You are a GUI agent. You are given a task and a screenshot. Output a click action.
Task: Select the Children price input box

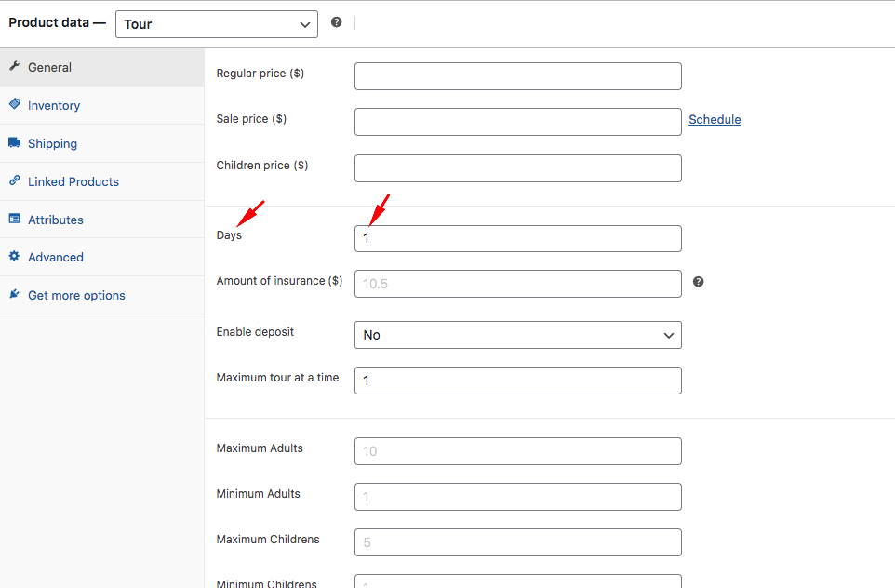click(x=517, y=168)
